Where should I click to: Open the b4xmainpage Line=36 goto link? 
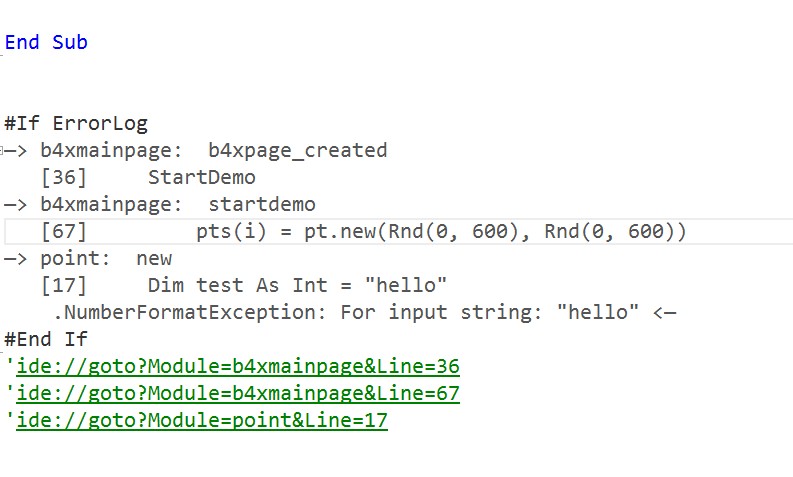pos(238,366)
